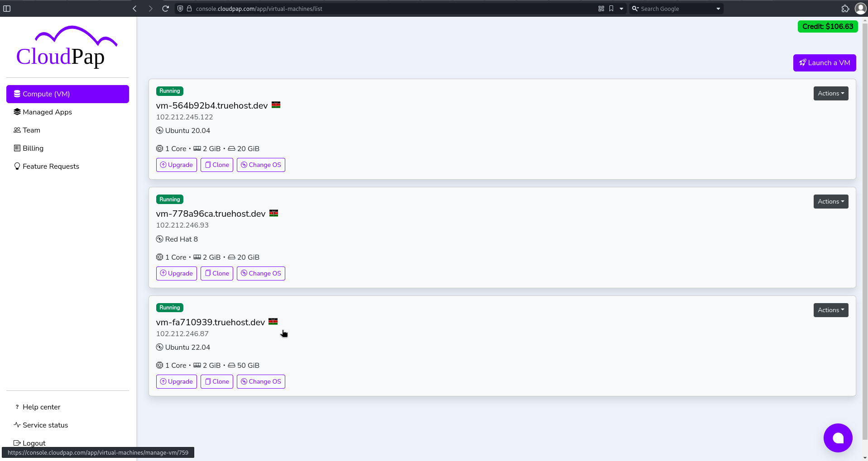Launch a VM
Image resolution: width=868 pixels, height=461 pixels.
[x=824, y=62]
